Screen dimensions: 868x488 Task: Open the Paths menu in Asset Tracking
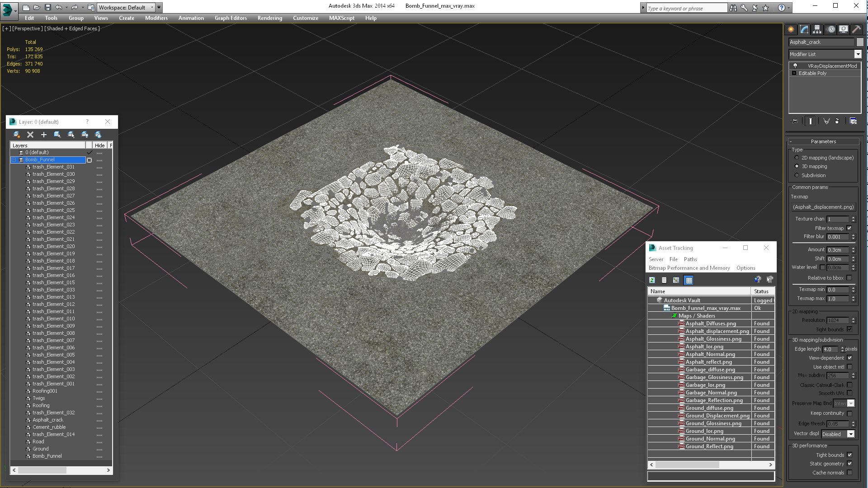point(690,259)
